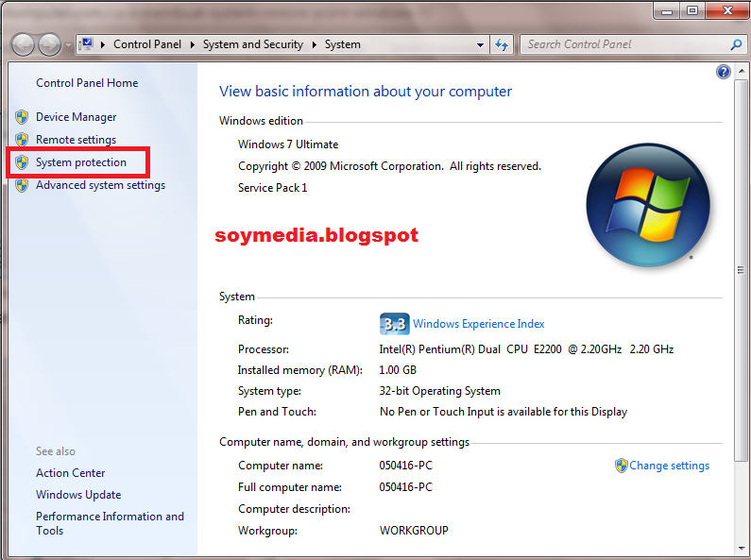Image resolution: width=751 pixels, height=560 pixels.
Task: Maximize the System window
Action: (x=692, y=11)
